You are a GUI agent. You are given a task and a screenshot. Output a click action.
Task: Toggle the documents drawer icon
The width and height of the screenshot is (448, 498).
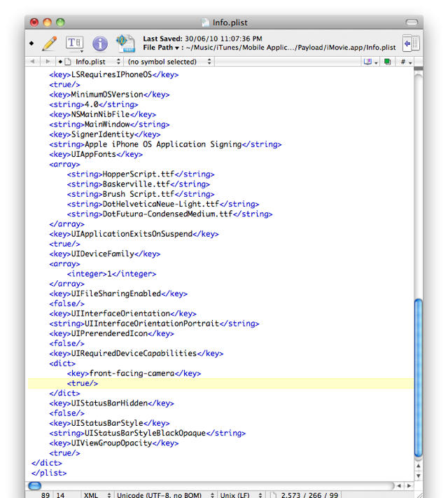[411, 43]
